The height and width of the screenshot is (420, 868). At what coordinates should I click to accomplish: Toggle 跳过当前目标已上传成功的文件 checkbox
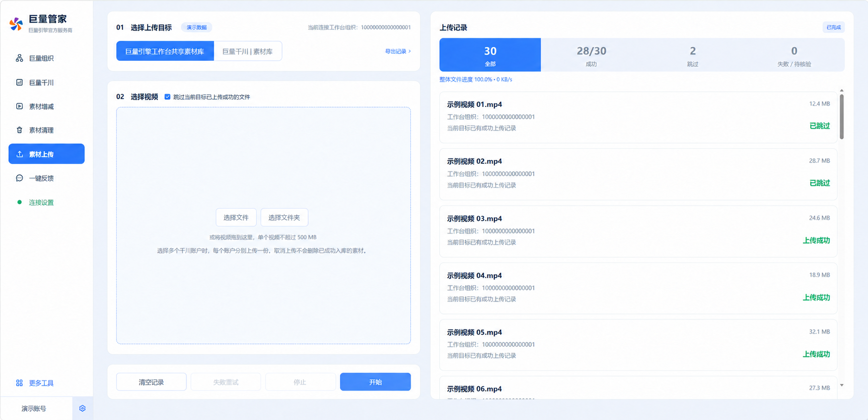[167, 97]
